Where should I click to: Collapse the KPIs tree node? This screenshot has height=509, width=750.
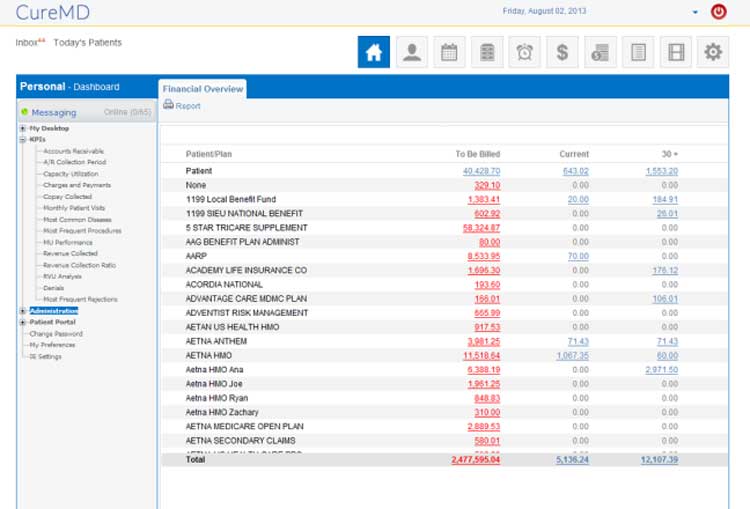pyautogui.click(x=22, y=140)
